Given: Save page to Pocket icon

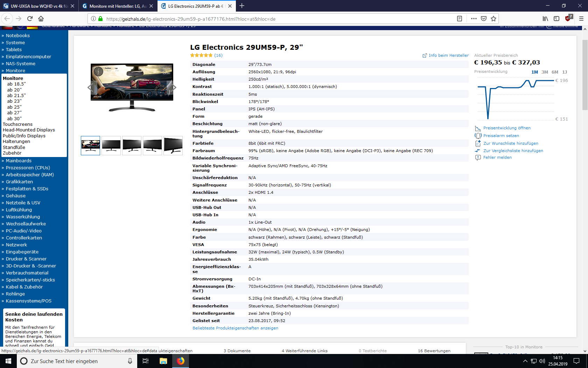Looking at the screenshot, I should 483,19.
